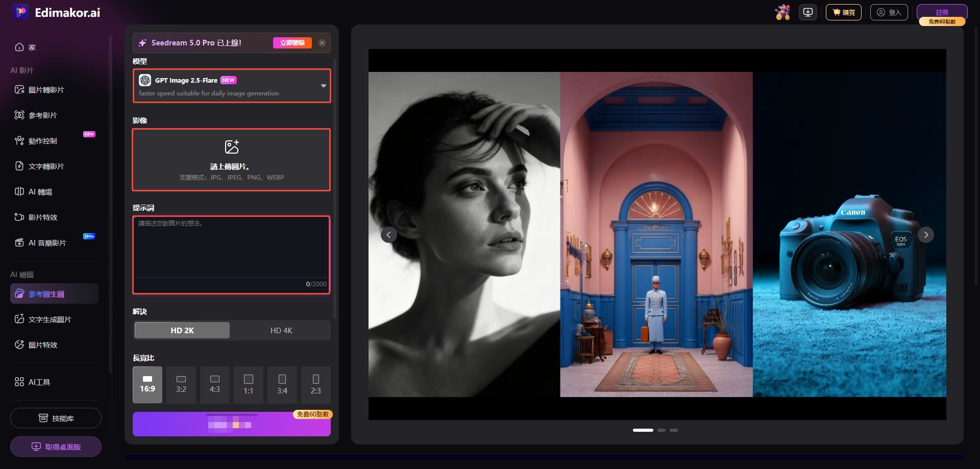Click the 0/2000 character counter
Viewport: 980px width, 469px height.
pos(316,284)
